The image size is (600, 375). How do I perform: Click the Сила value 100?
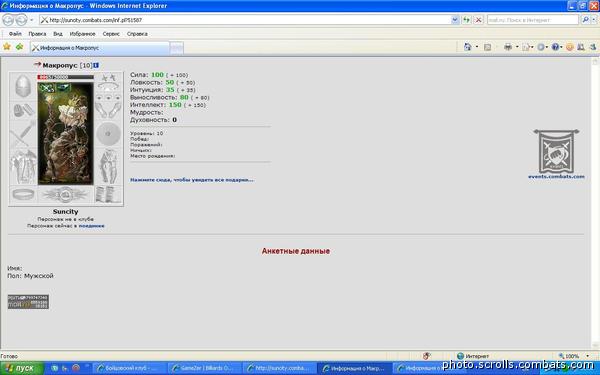tap(157, 75)
